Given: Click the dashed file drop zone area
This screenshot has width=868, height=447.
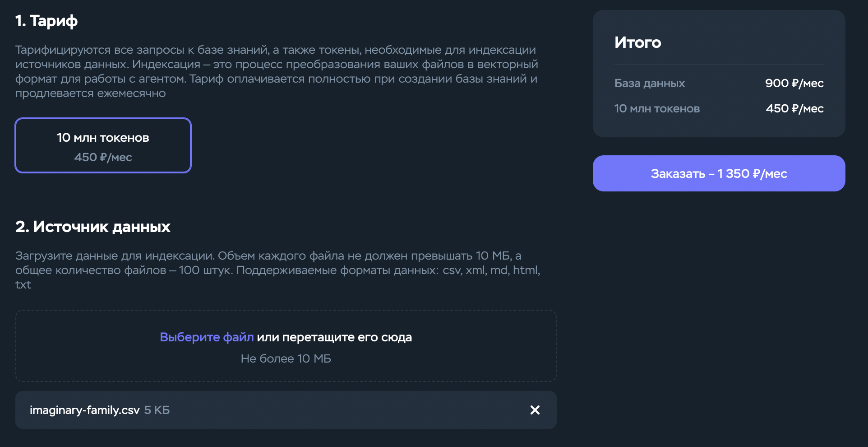Looking at the screenshot, I should click(286, 346).
